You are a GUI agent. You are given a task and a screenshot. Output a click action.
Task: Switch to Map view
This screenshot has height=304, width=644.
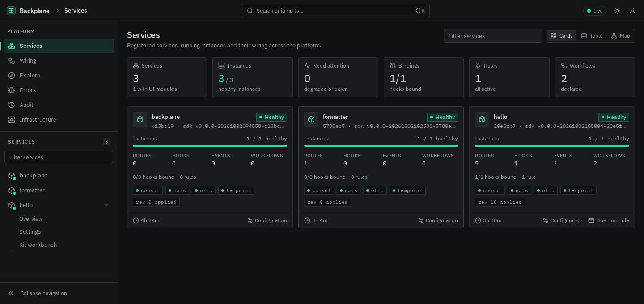[620, 36]
